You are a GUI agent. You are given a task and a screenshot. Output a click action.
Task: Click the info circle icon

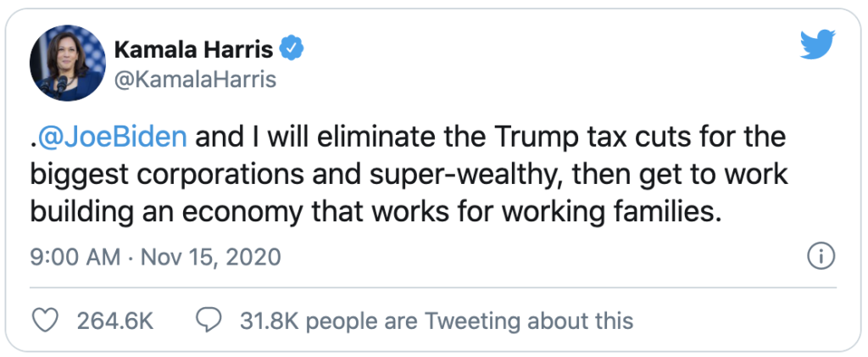pyautogui.click(x=821, y=254)
